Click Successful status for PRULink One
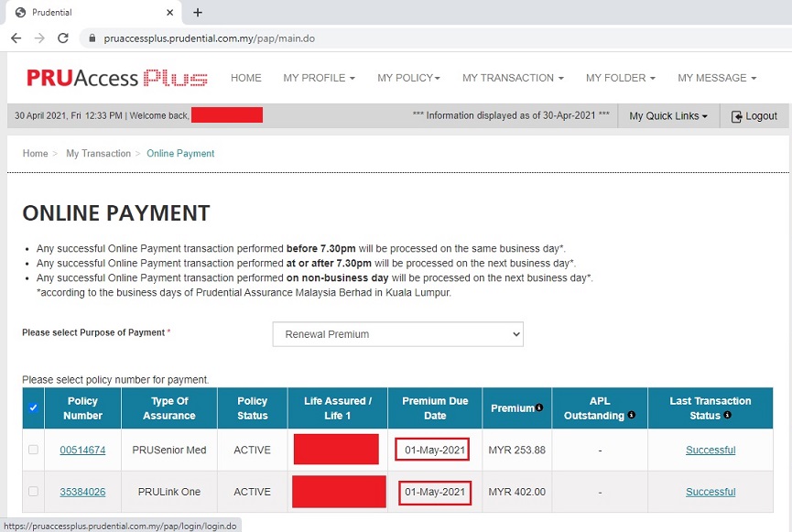The height and width of the screenshot is (532, 792). tap(710, 492)
